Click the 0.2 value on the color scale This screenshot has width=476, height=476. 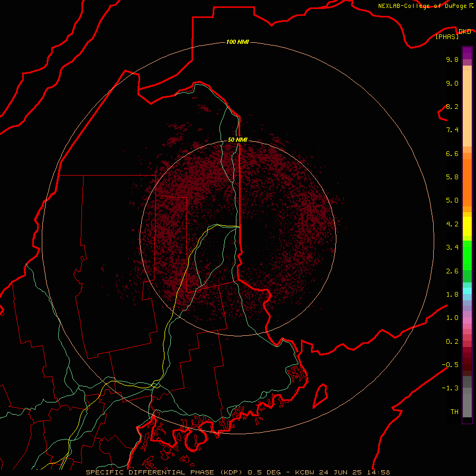click(x=452, y=342)
